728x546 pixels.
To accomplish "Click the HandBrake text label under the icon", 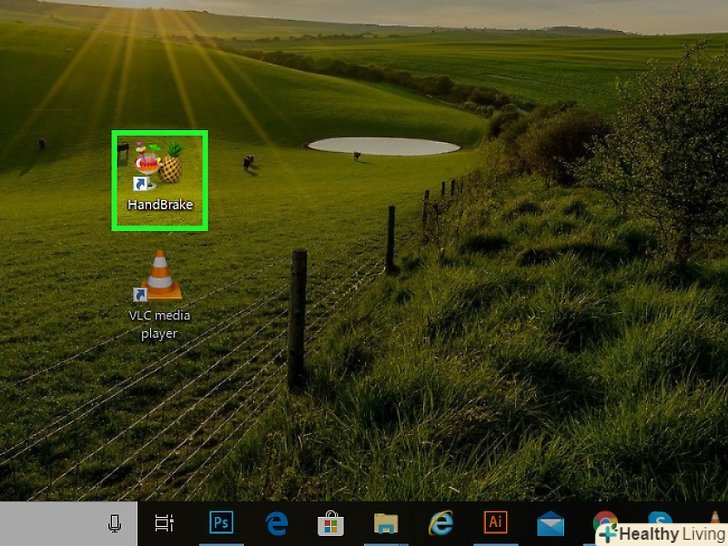I will pyautogui.click(x=160, y=205).
